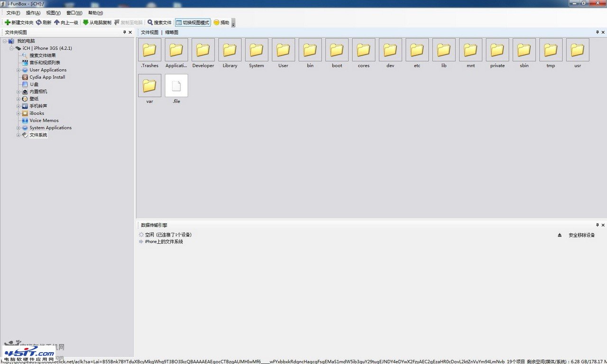This screenshot has width=607, height=364.
Task: Click the 搜索文件 search files button
Action: [159, 22]
